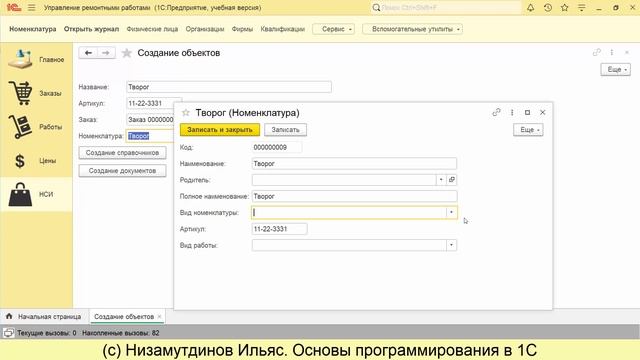This screenshot has width=640, height=360.
Task: Click the Наименование field in dialog
Action: [x=354, y=164]
